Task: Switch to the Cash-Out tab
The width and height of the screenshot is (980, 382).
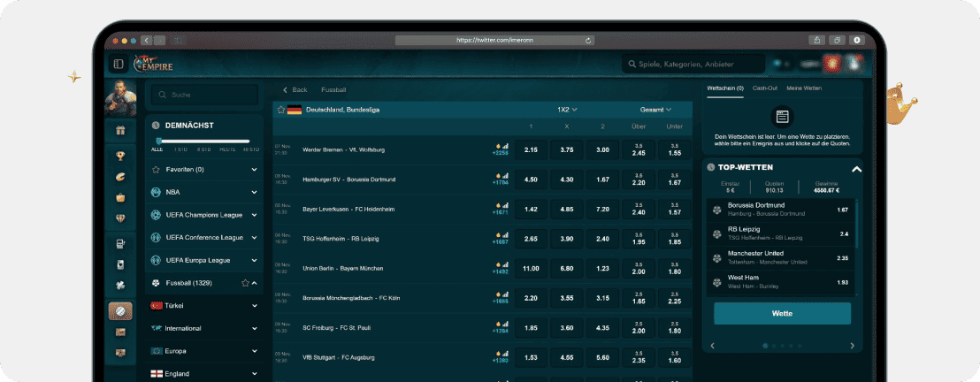Action: click(x=765, y=88)
